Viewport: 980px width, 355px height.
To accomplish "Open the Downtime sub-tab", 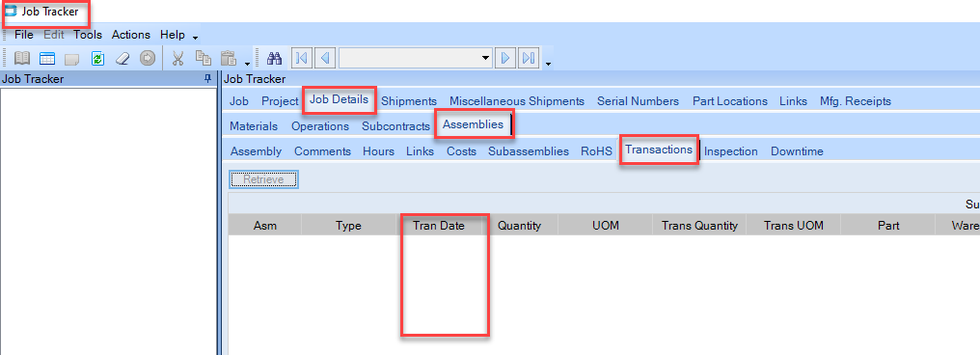I will 797,151.
